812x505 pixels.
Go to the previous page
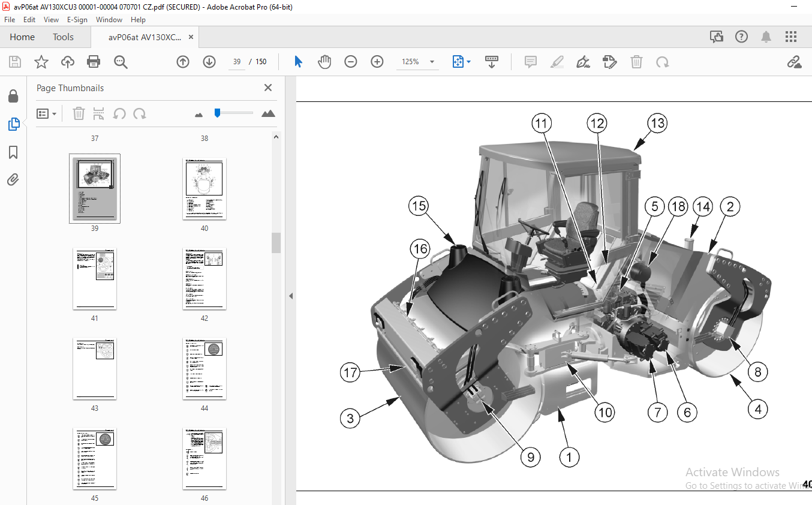[183, 62]
